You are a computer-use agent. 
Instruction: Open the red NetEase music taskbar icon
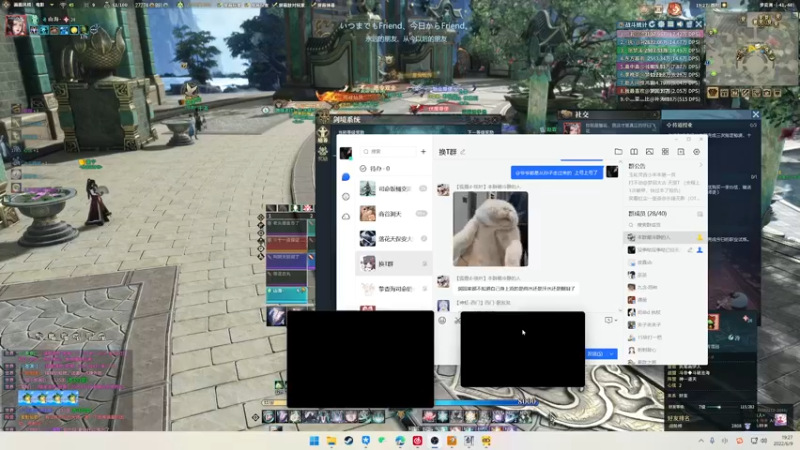coord(417,440)
